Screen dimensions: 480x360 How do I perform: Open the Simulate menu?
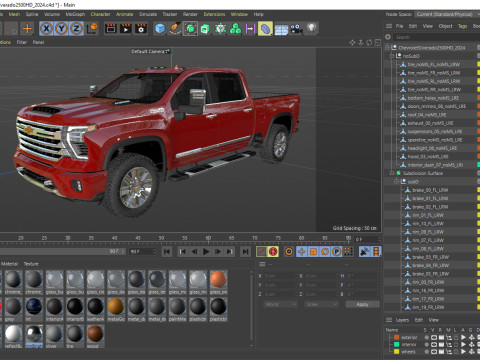(x=148, y=14)
